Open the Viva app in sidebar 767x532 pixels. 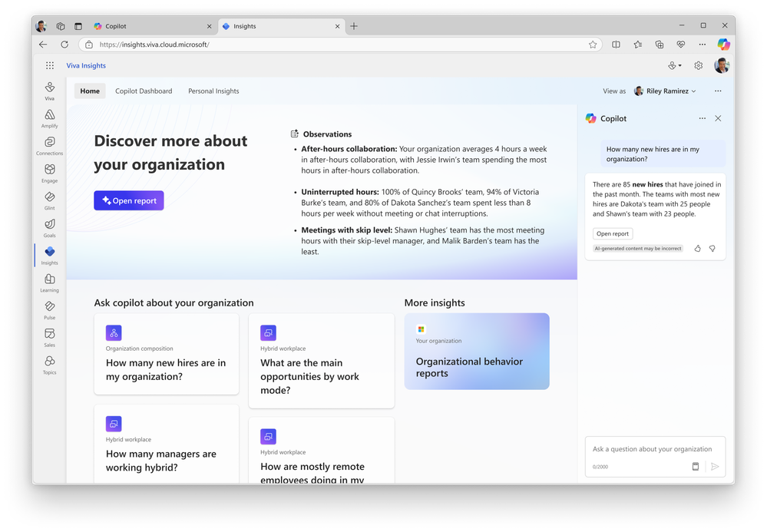tap(49, 91)
